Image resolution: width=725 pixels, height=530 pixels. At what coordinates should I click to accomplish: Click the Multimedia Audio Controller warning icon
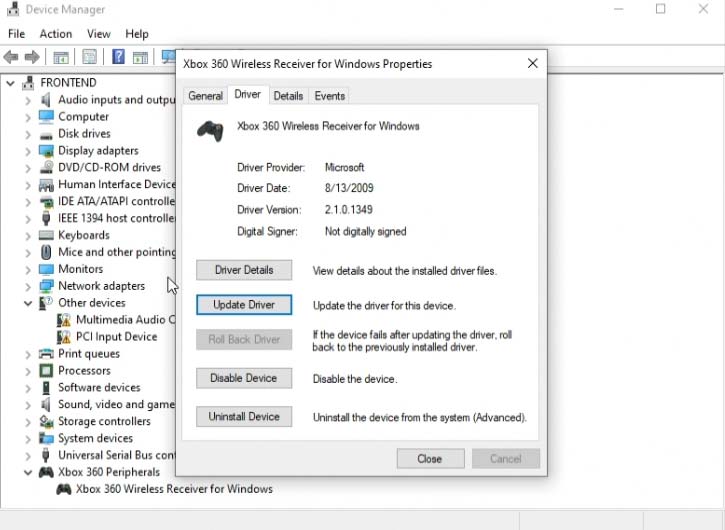pos(64,320)
